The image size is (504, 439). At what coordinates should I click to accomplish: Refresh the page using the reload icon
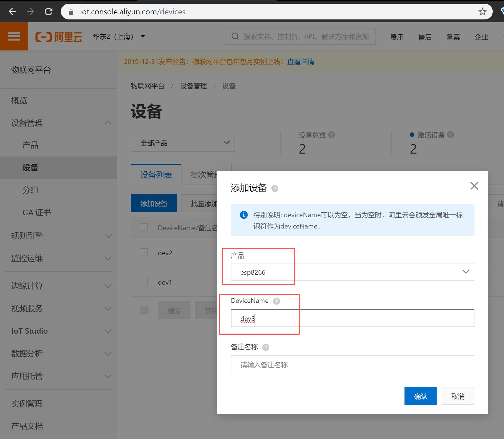click(48, 12)
